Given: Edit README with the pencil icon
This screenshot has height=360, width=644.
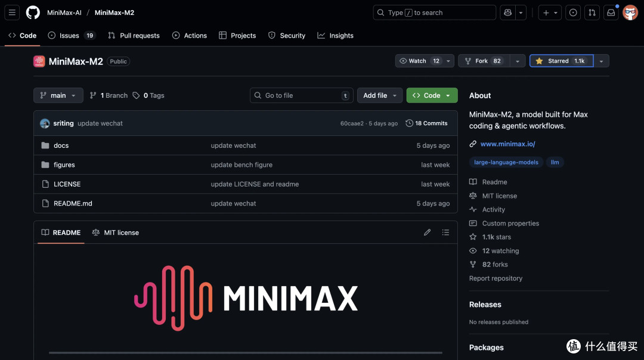Looking at the screenshot, I should 427,232.
